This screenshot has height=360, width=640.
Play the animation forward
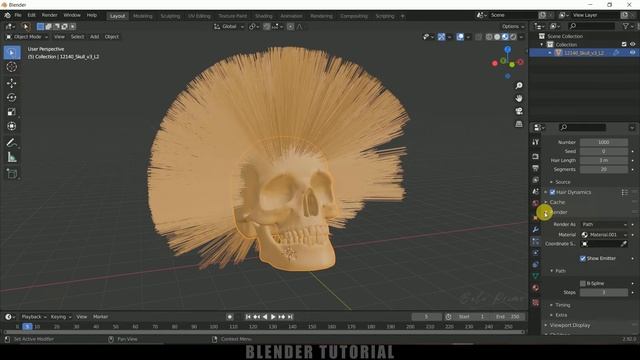click(x=273, y=317)
